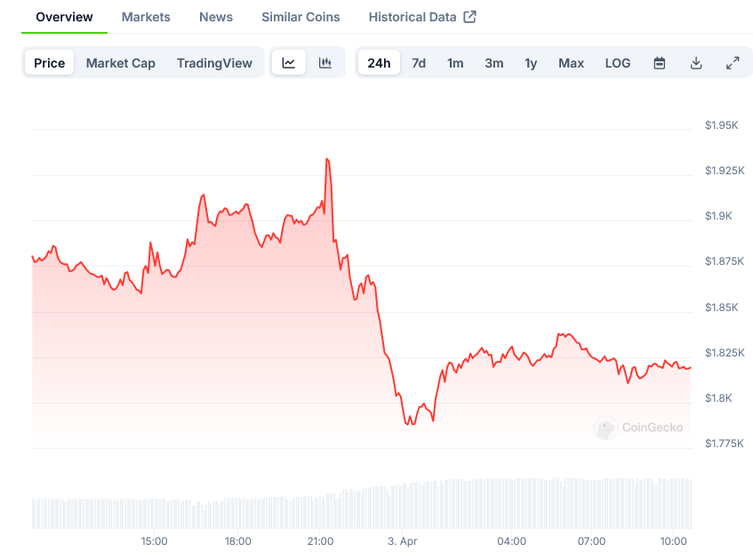Click the Historical Data external link icon

click(x=470, y=17)
